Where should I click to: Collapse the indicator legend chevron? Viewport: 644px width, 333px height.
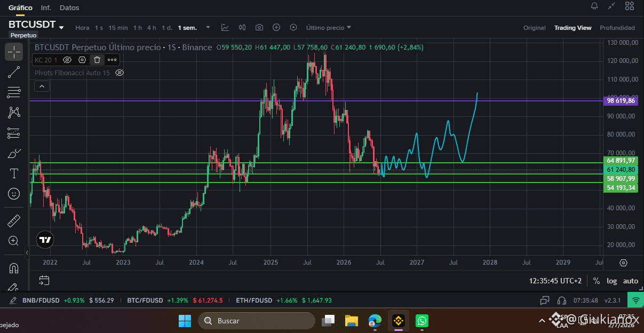click(42, 86)
